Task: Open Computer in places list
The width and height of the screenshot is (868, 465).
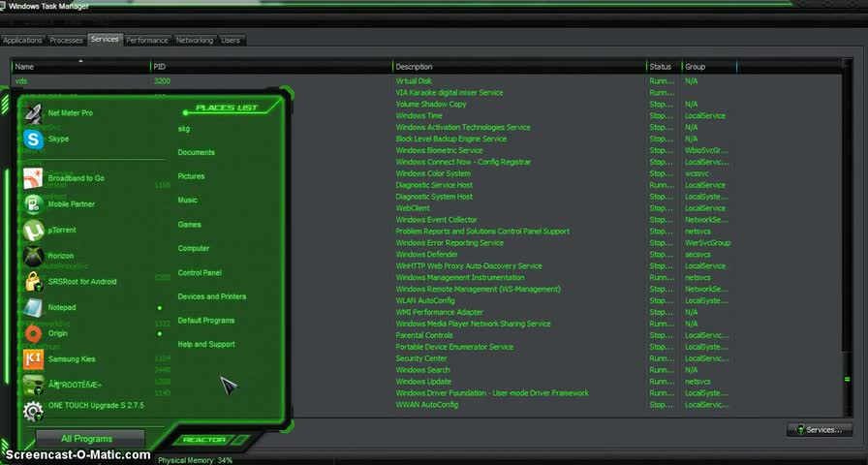Action: pyautogui.click(x=193, y=249)
